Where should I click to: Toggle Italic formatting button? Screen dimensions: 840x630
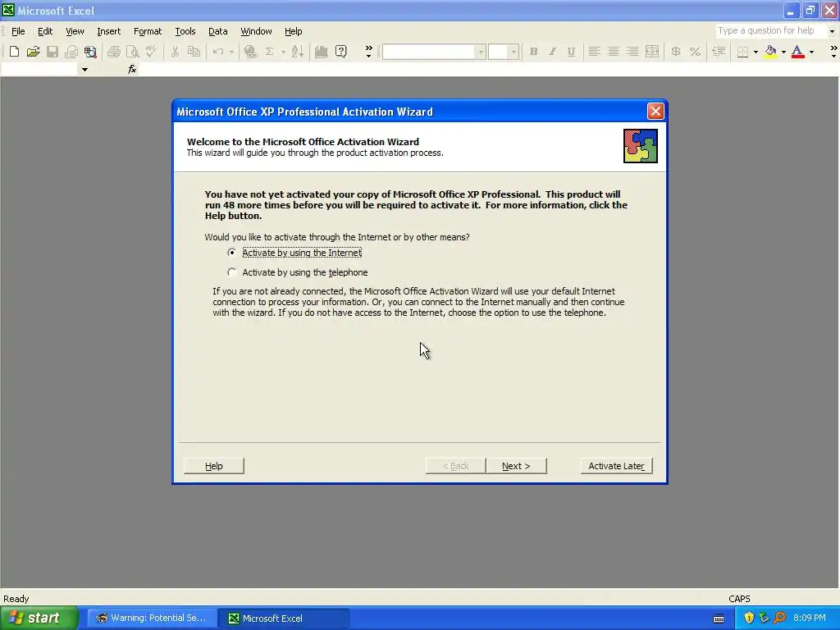point(552,52)
